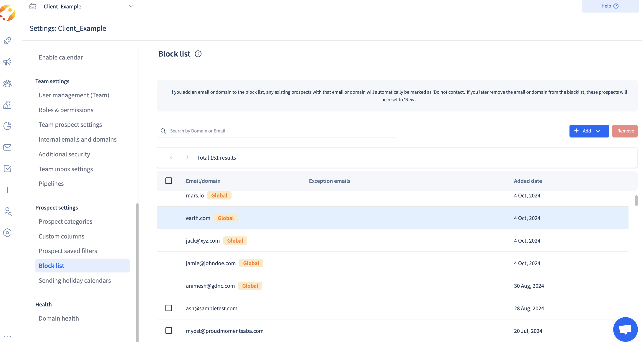The width and height of the screenshot is (644, 342).
Task: Open the envelope inbox icon
Action: [x=8, y=147]
